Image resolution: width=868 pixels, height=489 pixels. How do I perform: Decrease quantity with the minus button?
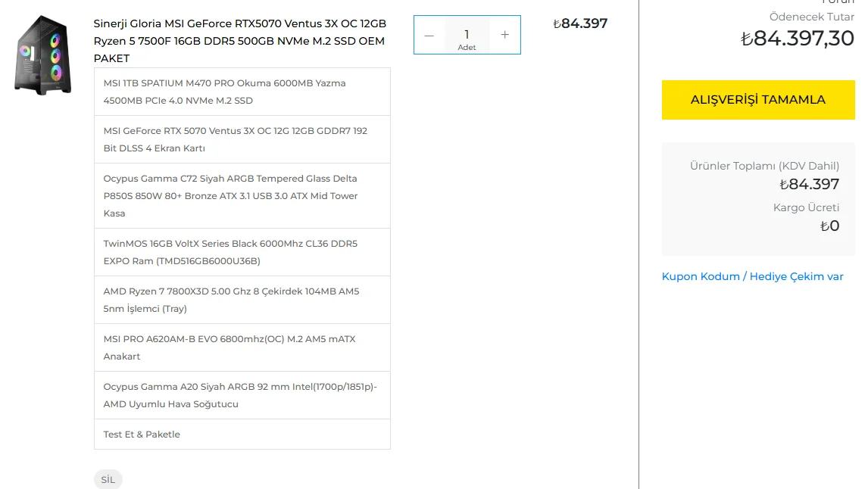pyautogui.click(x=429, y=35)
